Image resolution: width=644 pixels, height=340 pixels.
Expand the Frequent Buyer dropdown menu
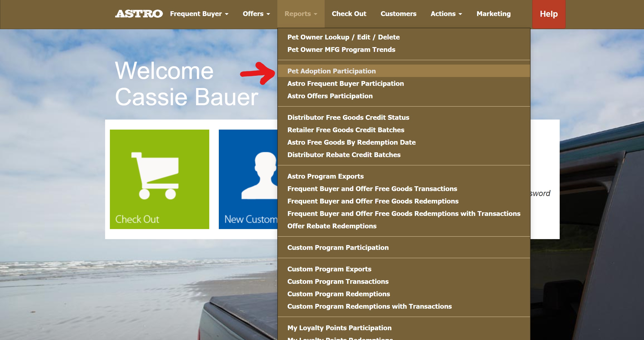[199, 14]
